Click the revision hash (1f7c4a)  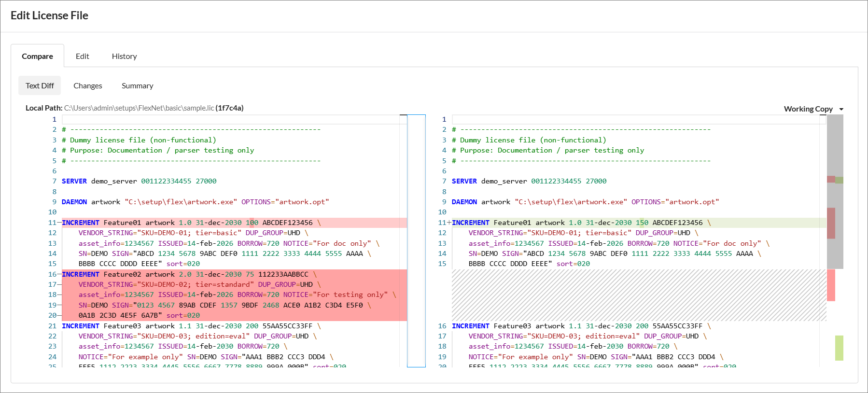[x=230, y=108]
